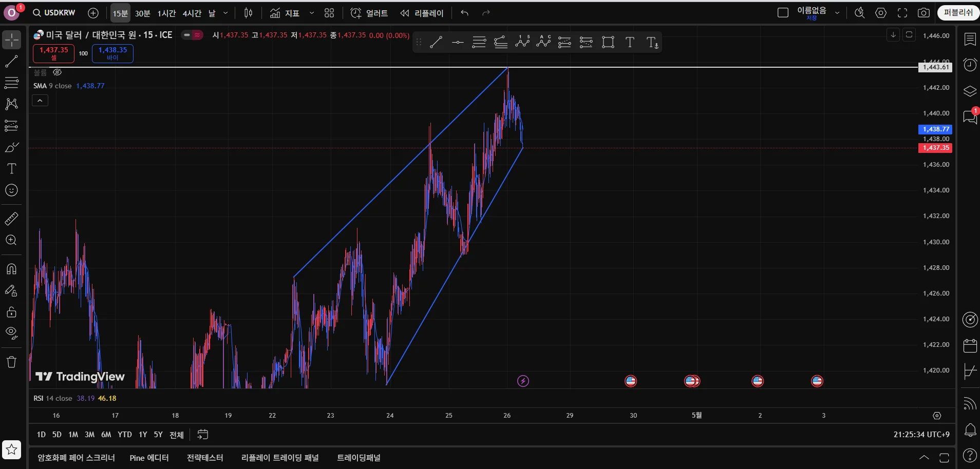980x469 pixels.
Task: Open the Fibonacci retracement tools
Action: point(11,83)
